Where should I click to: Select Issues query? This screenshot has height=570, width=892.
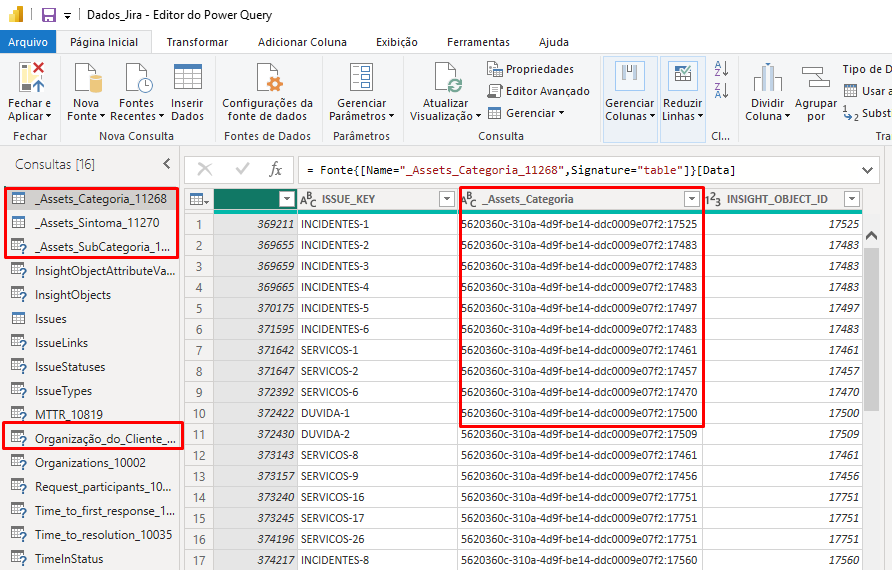(x=91, y=319)
